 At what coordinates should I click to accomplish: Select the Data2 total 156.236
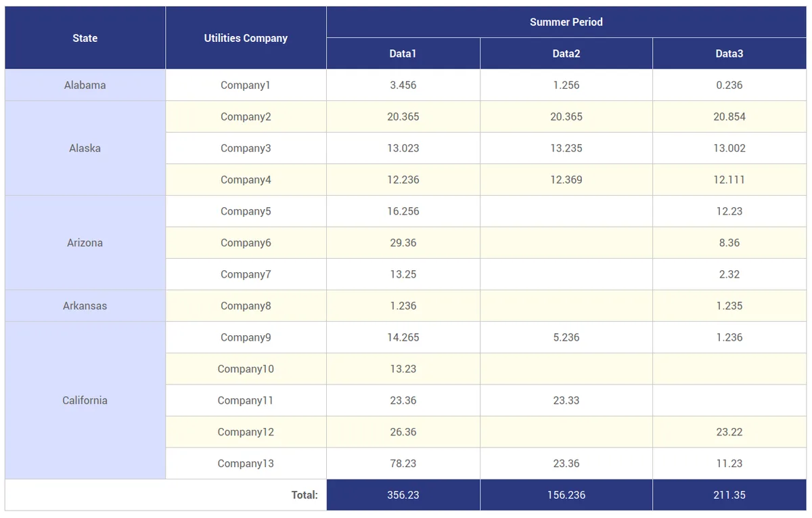[x=566, y=495]
